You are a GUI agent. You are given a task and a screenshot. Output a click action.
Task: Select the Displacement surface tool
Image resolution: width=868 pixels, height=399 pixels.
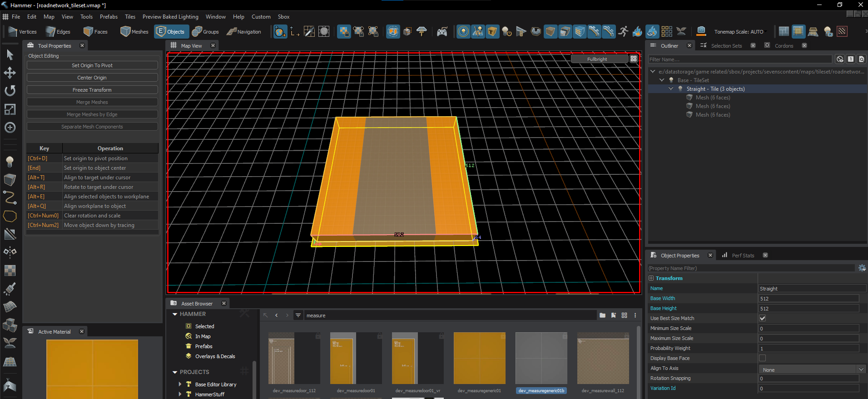pyautogui.click(x=10, y=307)
